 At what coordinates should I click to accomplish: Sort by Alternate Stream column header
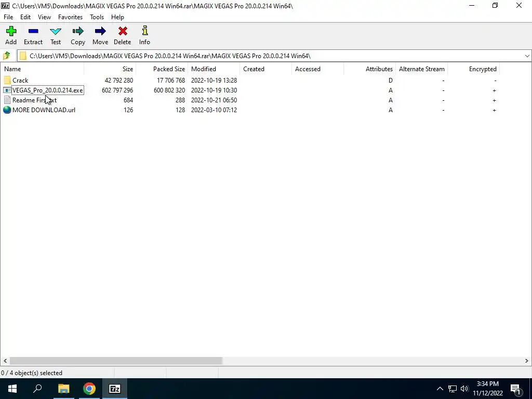coord(421,69)
